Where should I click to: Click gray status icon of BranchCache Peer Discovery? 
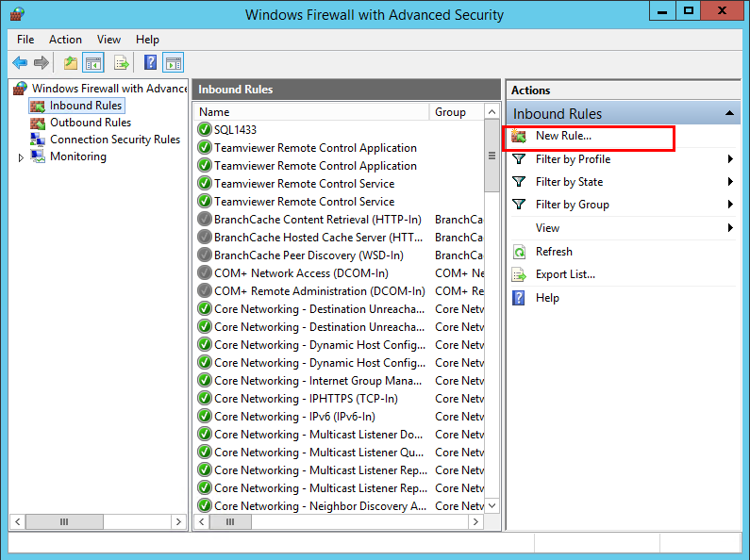pyautogui.click(x=205, y=255)
